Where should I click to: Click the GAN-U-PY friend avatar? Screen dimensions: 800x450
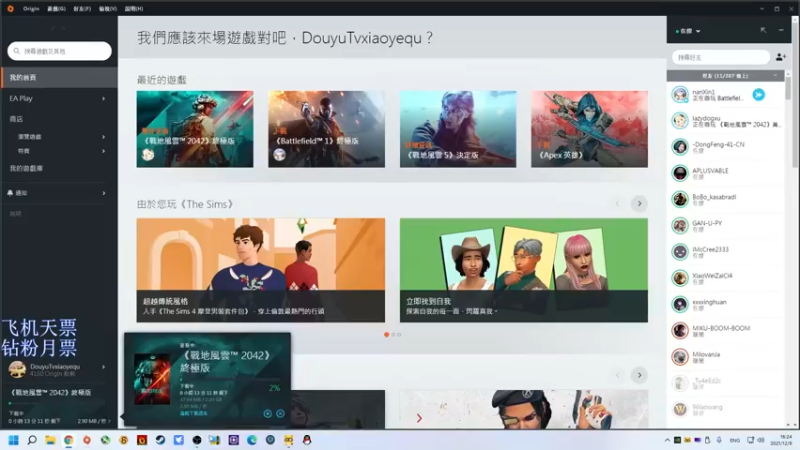pyautogui.click(x=680, y=226)
